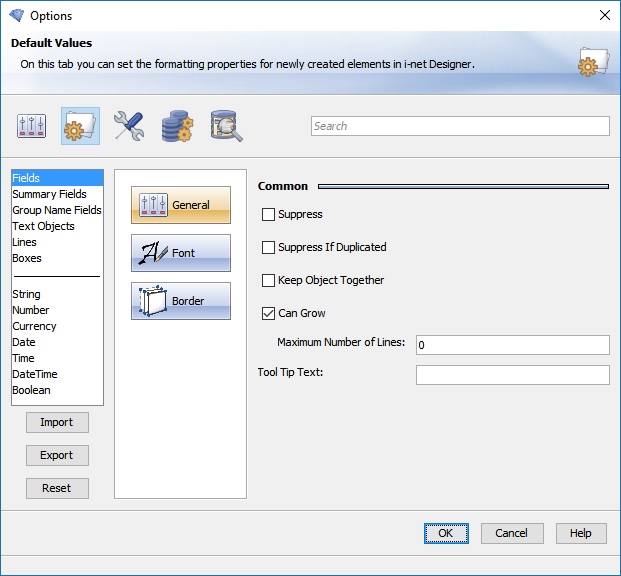Open the Font formatting category
Viewport: 621px width, 576px height.
click(x=181, y=253)
